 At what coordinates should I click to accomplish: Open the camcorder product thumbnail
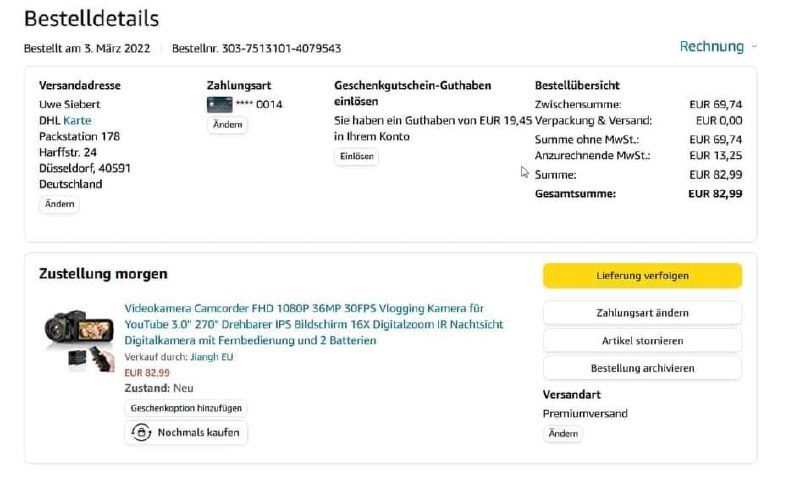click(x=79, y=338)
